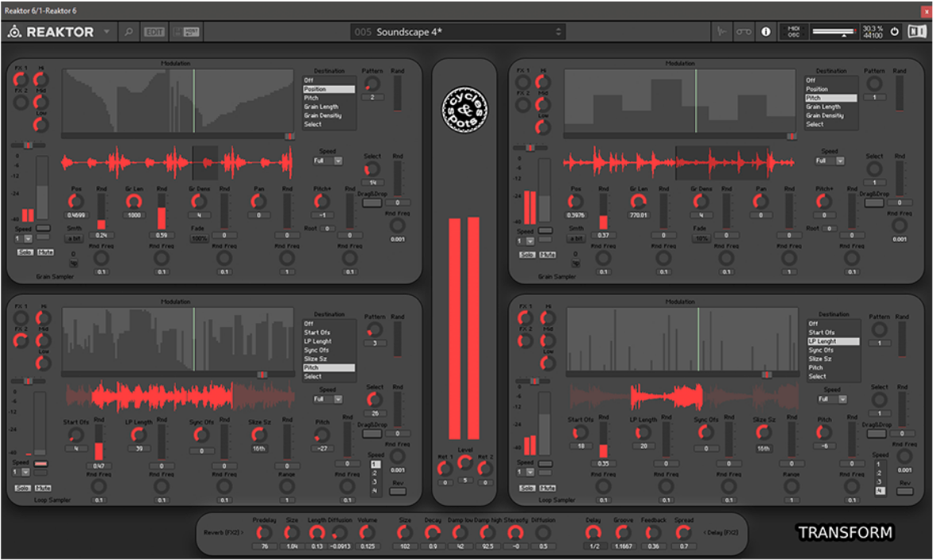Open Speed 'Full' dropdown in top-left sampler
This screenshot has width=933, height=560.
click(327, 161)
